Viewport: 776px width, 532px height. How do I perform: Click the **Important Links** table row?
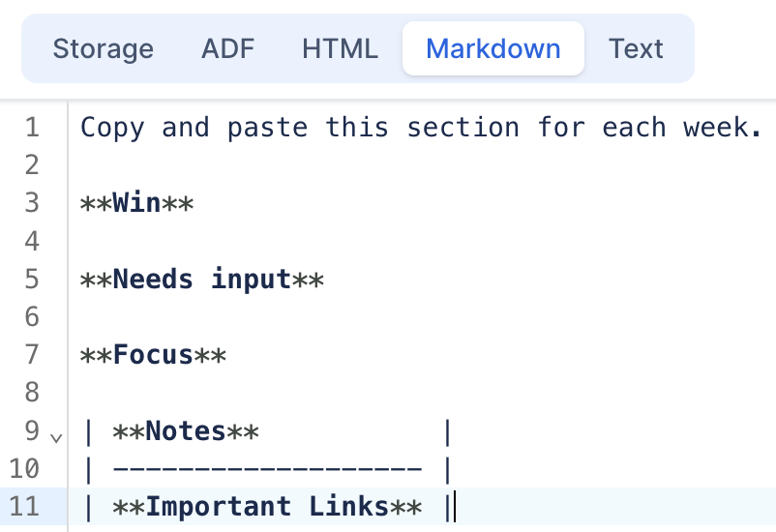267,507
